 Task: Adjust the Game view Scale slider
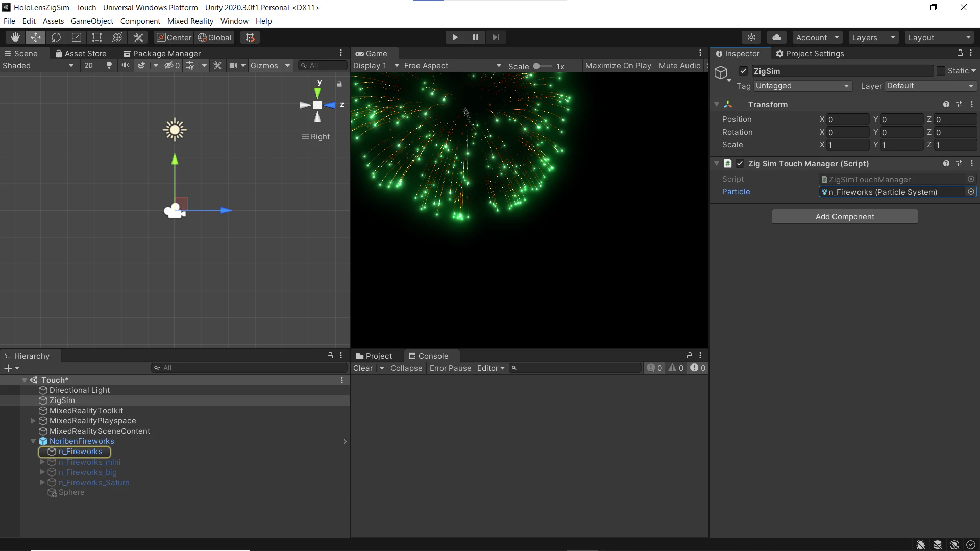(x=543, y=66)
